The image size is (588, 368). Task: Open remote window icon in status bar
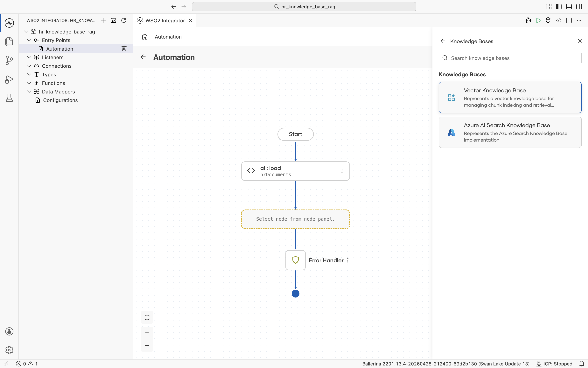6,364
